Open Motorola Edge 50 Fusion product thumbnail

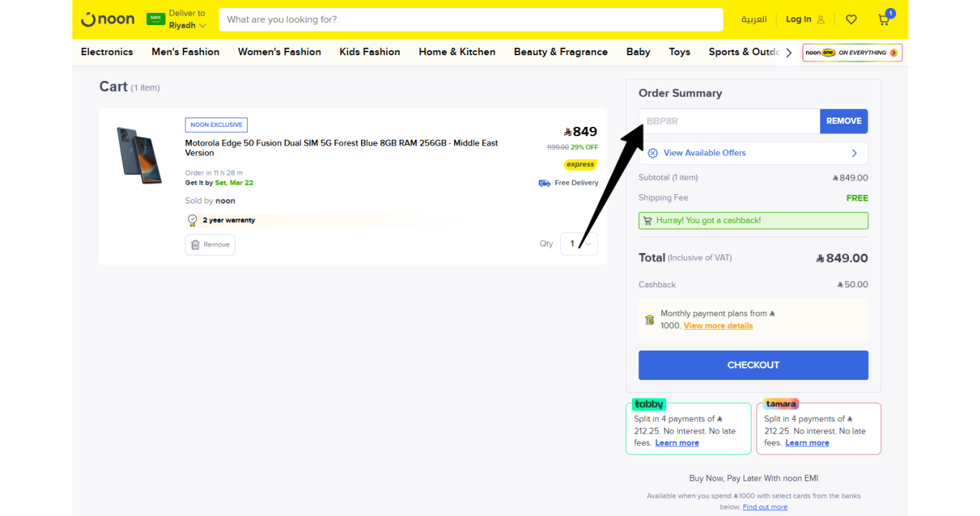(x=140, y=155)
